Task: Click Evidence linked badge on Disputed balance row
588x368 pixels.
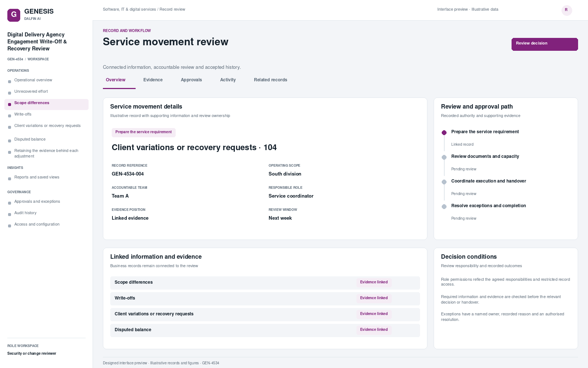Action: pyautogui.click(x=374, y=330)
